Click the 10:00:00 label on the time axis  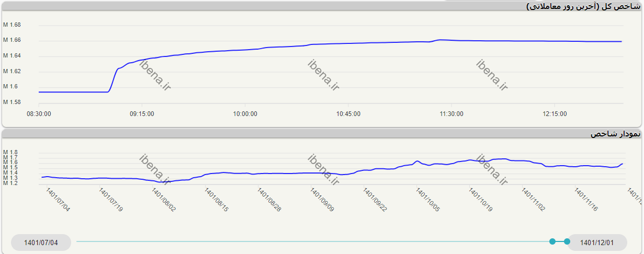pos(245,114)
